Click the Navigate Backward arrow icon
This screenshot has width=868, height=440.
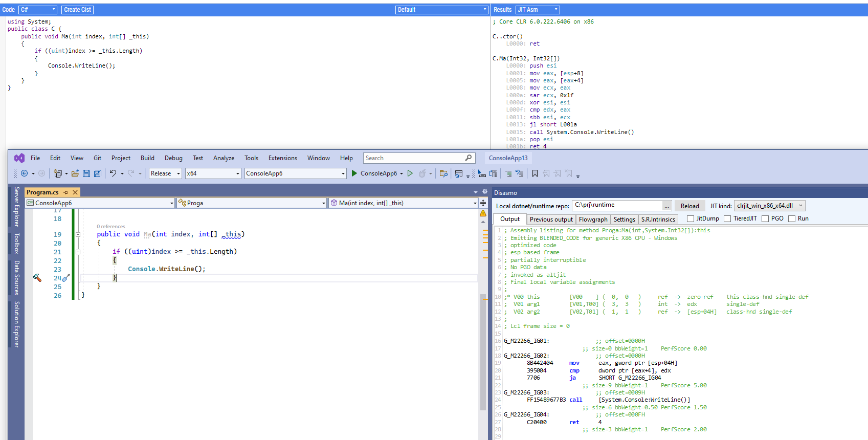pyautogui.click(x=24, y=173)
